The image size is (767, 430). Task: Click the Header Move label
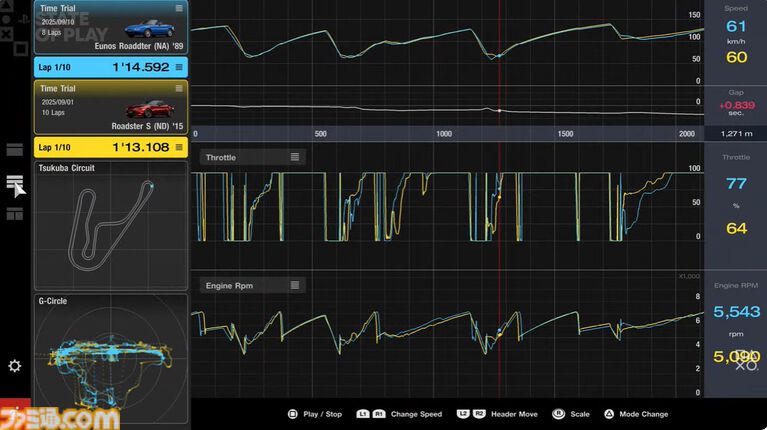(514, 414)
